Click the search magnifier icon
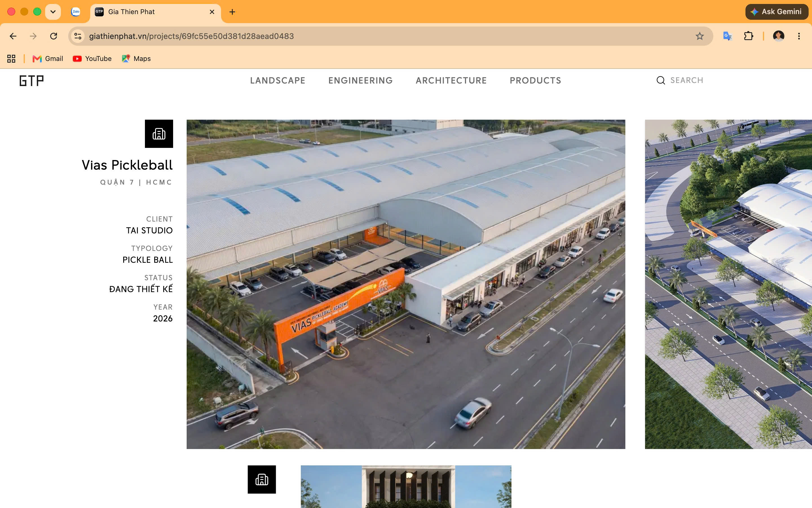Viewport: 812px width, 508px height. [661, 80]
